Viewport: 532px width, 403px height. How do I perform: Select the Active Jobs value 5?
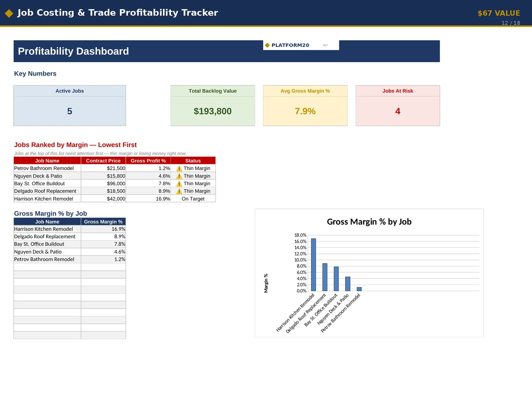pyautogui.click(x=69, y=111)
